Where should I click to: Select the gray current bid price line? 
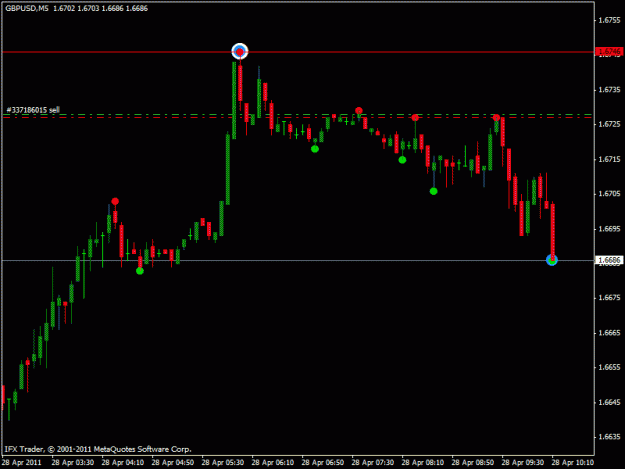tap(298, 260)
